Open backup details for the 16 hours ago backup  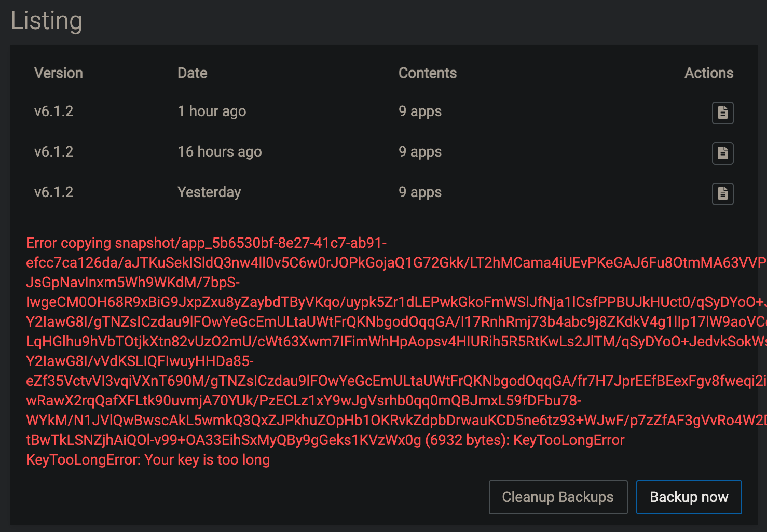pyautogui.click(x=722, y=153)
